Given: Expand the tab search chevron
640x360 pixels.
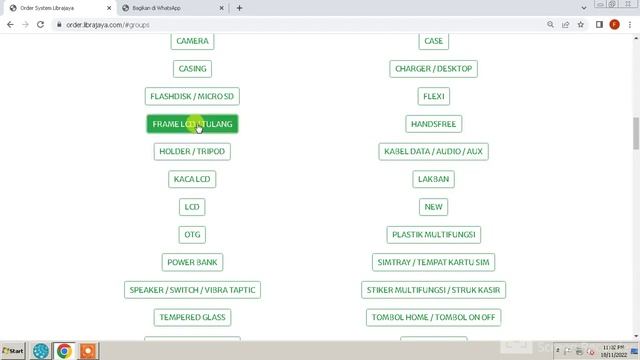Looking at the screenshot, I should pyautogui.click(x=584, y=8).
